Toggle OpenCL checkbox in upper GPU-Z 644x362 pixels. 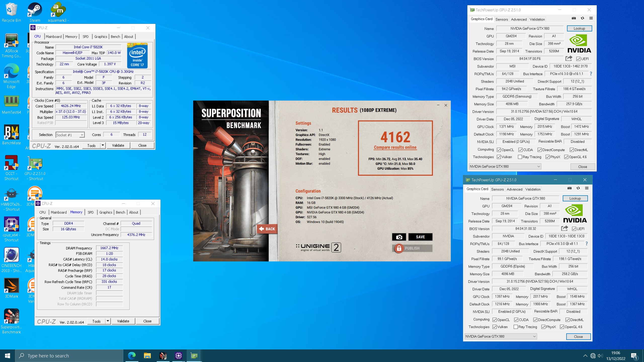point(499,150)
